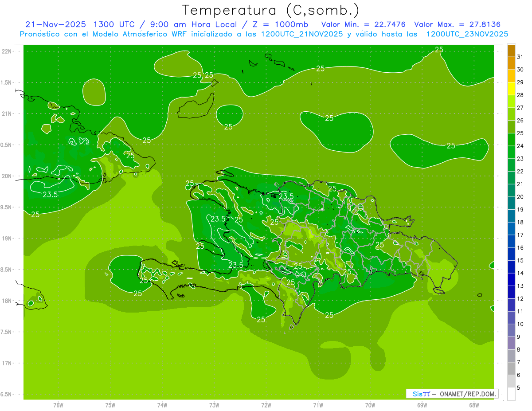Click the legend color band between 20 and 21
The height and width of the screenshot is (411, 532).
pyautogui.click(x=511, y=190)
